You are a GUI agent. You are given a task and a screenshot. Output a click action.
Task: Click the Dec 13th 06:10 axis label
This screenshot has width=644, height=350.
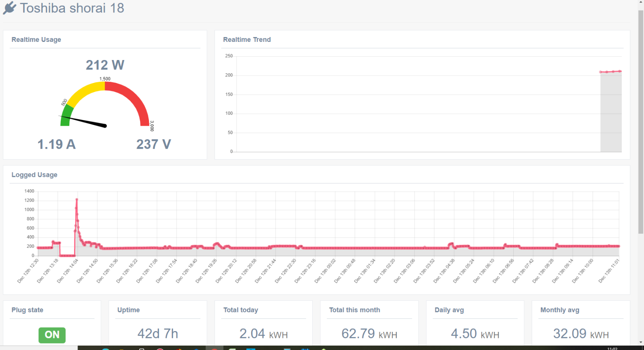coord(484,271)
